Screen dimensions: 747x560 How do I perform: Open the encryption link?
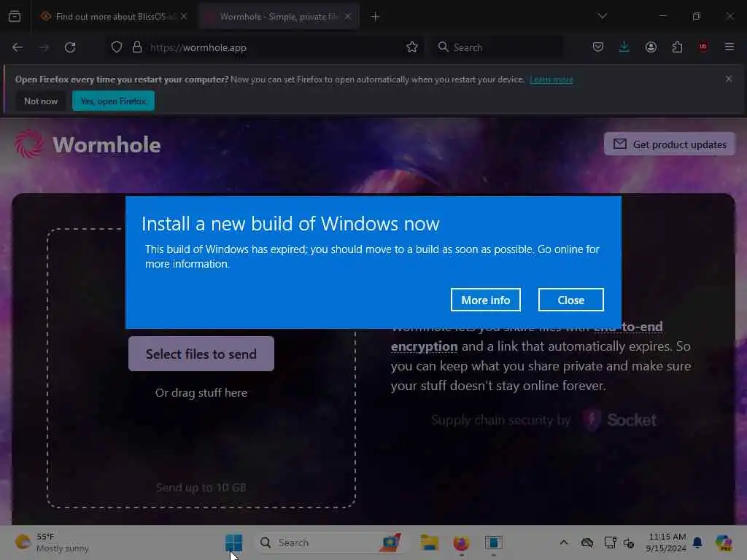[424, 346]
